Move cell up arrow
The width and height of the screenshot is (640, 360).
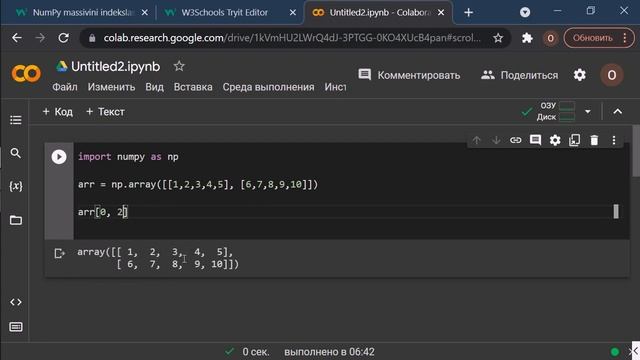(x=476, y=140)
